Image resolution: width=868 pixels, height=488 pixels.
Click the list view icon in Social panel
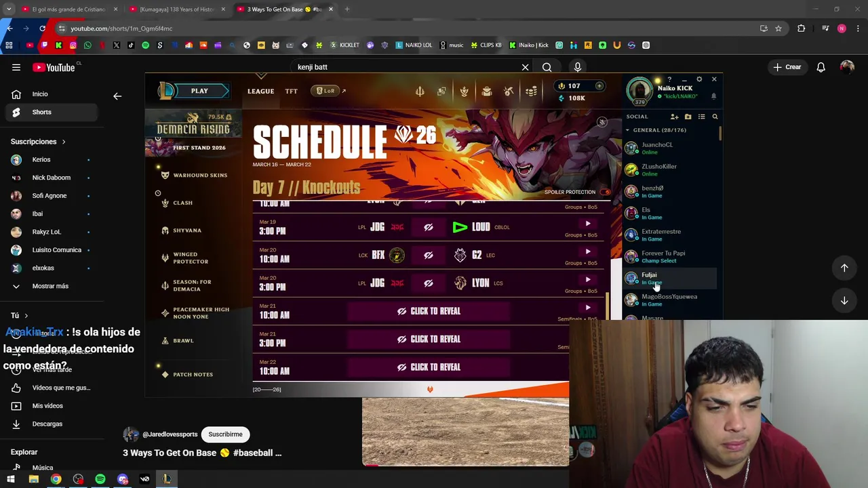(701, 117)
